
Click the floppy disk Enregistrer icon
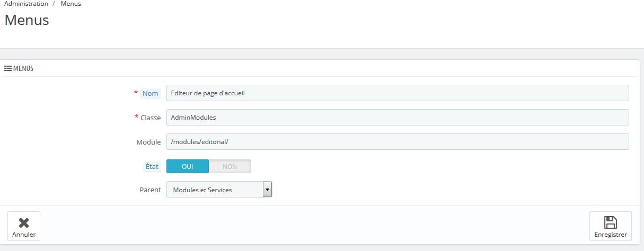pyautogui.click(x=611, y=222)
